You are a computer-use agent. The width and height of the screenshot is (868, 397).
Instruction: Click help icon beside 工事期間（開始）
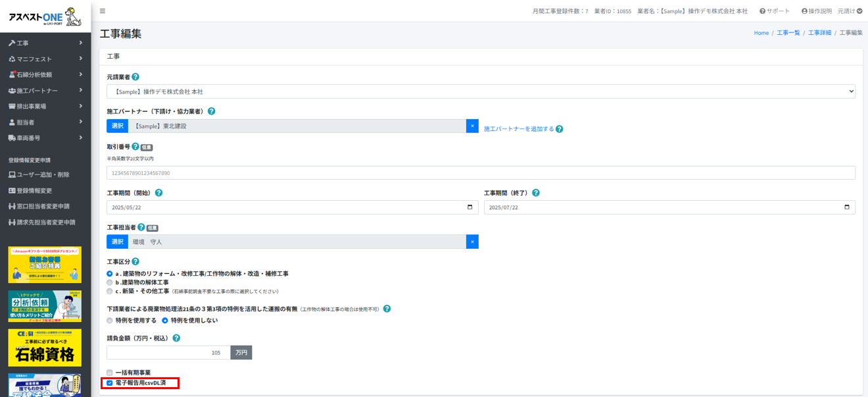[158, 193]
